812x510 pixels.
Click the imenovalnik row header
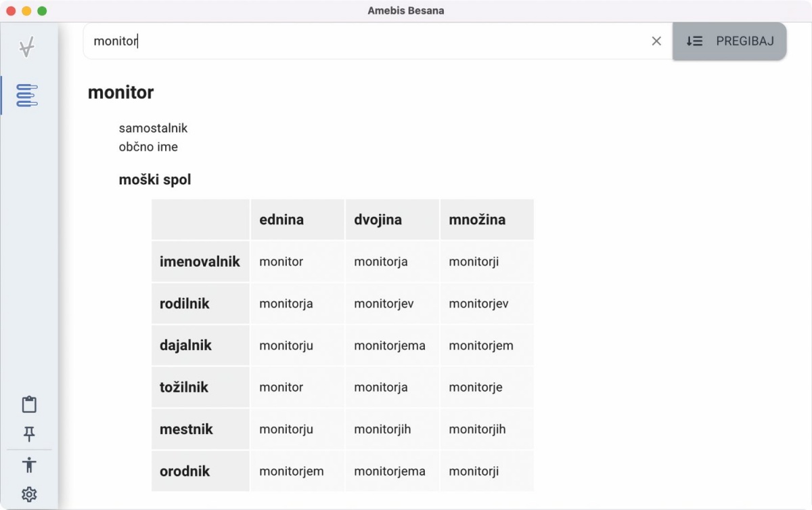coord(200,261)
